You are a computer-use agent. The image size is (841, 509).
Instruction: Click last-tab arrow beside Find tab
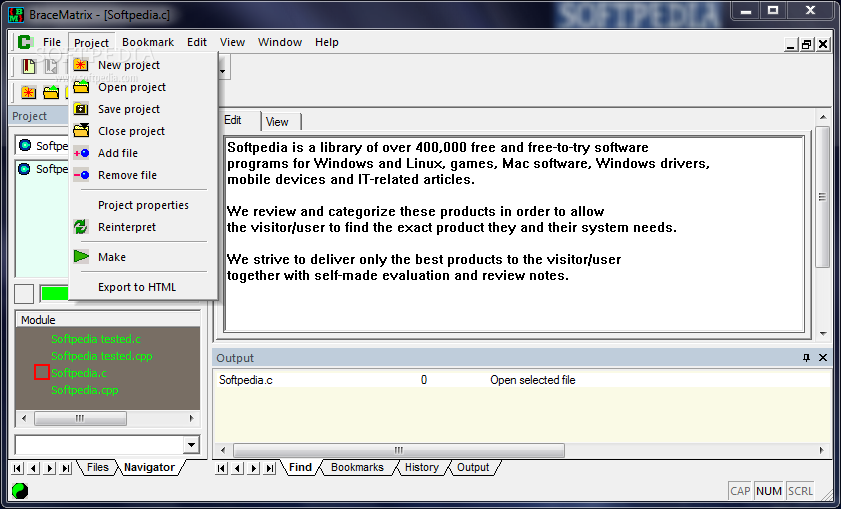270,468
